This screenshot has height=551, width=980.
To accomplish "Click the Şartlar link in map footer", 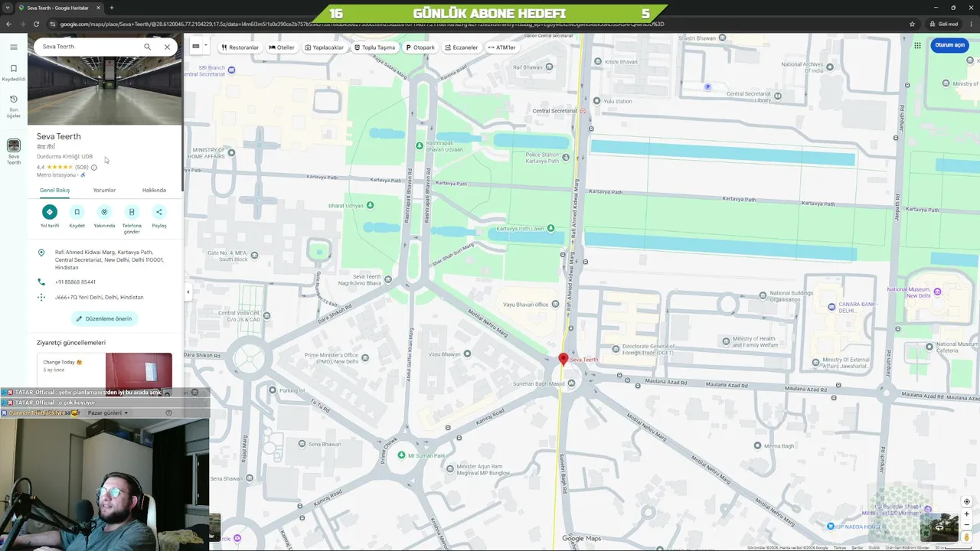I will coord(857,548).
